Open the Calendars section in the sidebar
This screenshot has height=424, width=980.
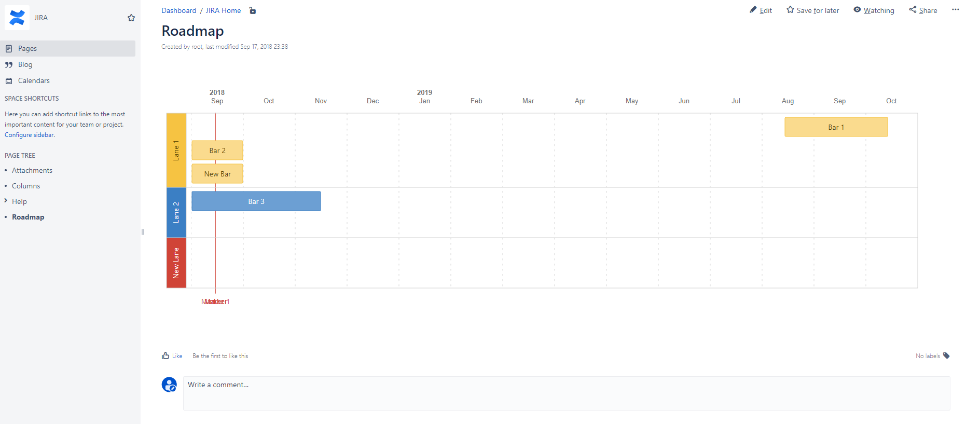click(33, 80)
